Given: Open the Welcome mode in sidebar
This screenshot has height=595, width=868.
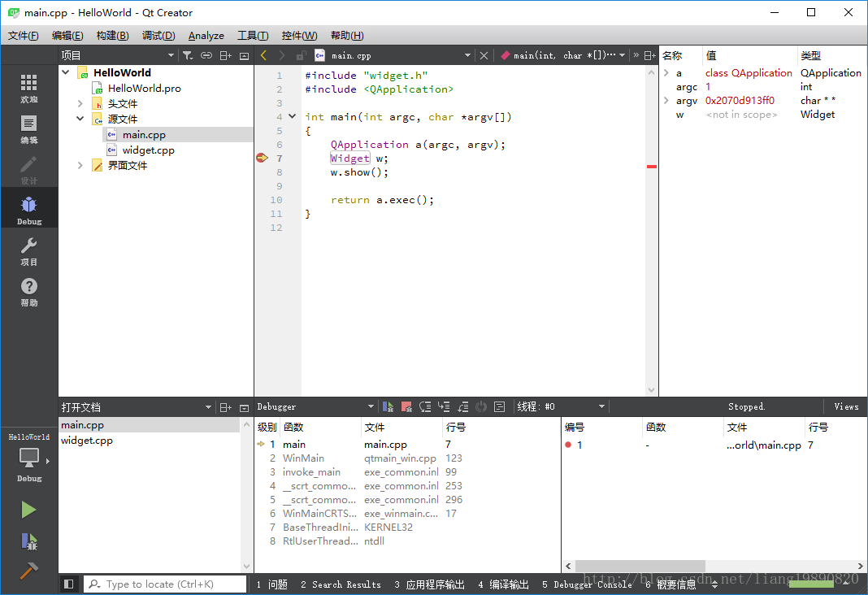Looking at the screenshot, I should click(28, 89).
